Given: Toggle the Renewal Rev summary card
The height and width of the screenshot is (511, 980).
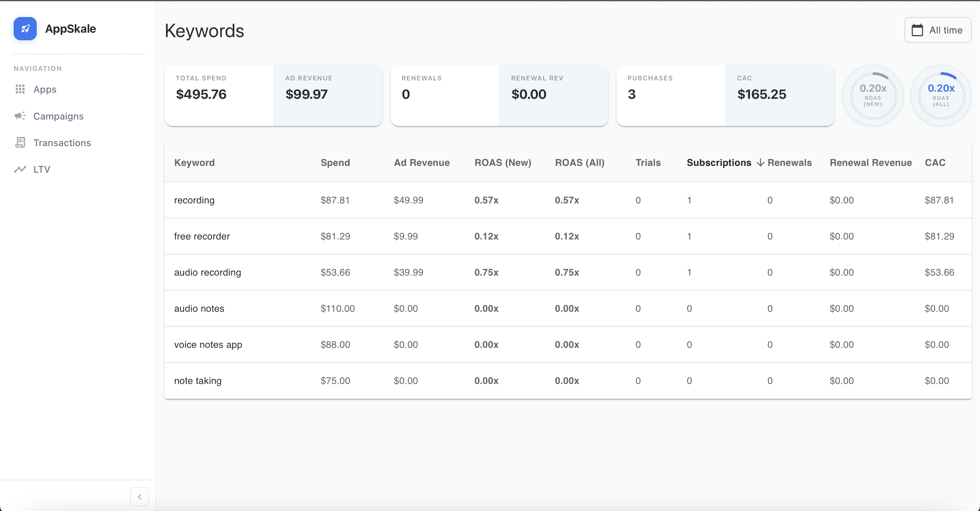Looking at the screenshot, I should pyautogui.click(x=554, y=95).
